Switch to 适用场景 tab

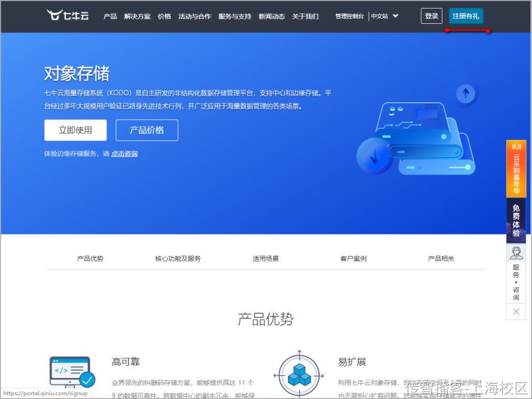(266, 259)
